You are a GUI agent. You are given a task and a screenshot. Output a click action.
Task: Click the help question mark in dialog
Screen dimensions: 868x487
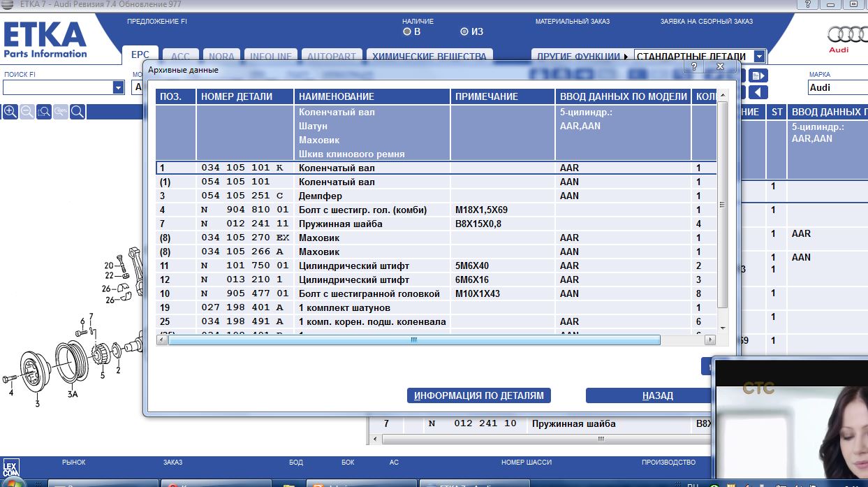[694, 66]
